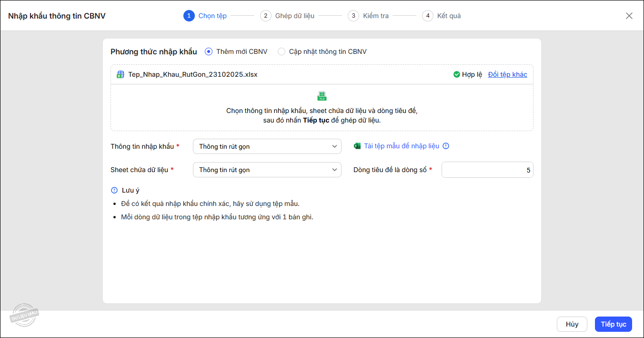Click the Excel icon next to Tải tệp mẫu
Image resolution: width=644 pixels, height=338 pixels.
(x=357, y=146)
